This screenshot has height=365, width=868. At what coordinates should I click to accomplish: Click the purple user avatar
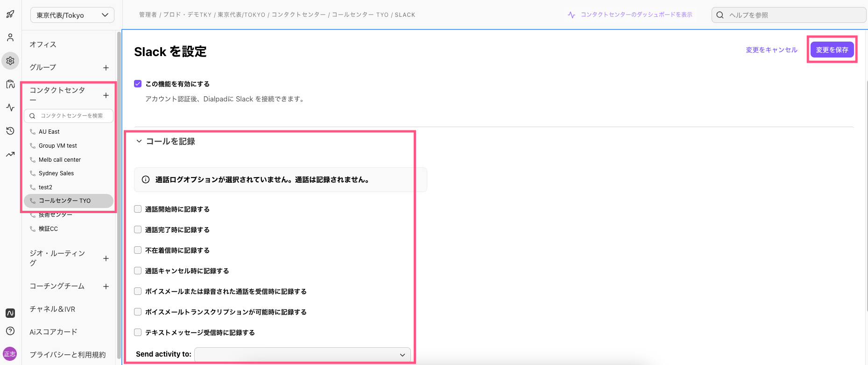(10, 354)
